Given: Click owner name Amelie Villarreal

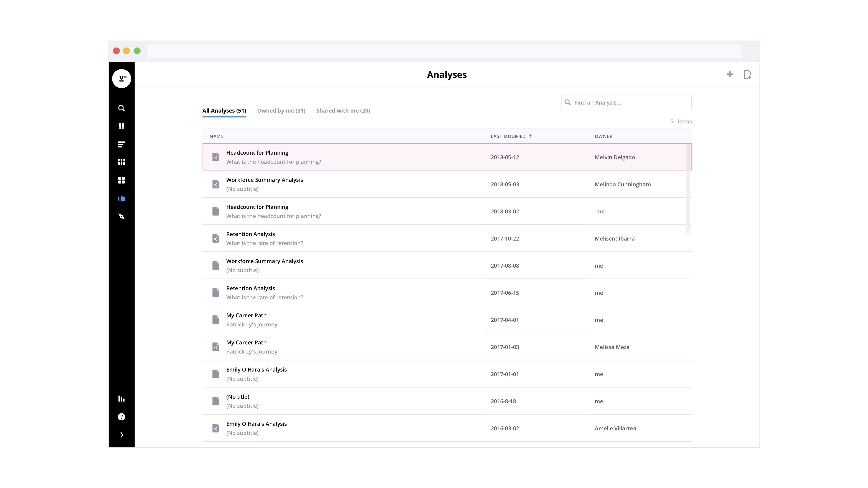Looking at the screenshot, I should pyautogui.click(x=616, y=428).
